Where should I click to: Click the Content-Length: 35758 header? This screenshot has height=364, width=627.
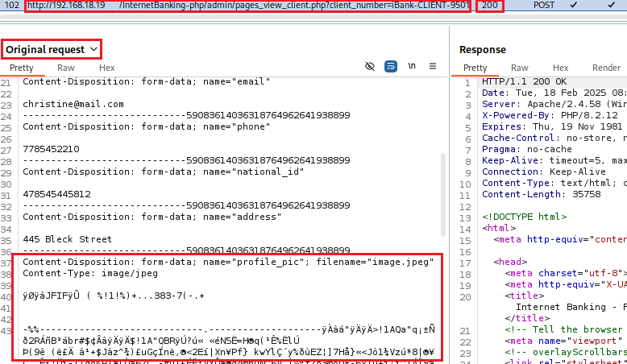541,194
